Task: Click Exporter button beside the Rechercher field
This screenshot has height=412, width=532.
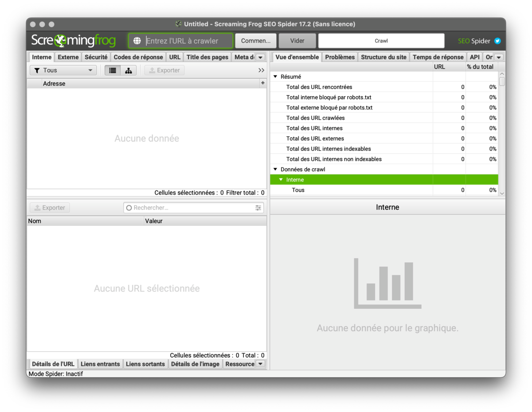Action: coord(50,208)
